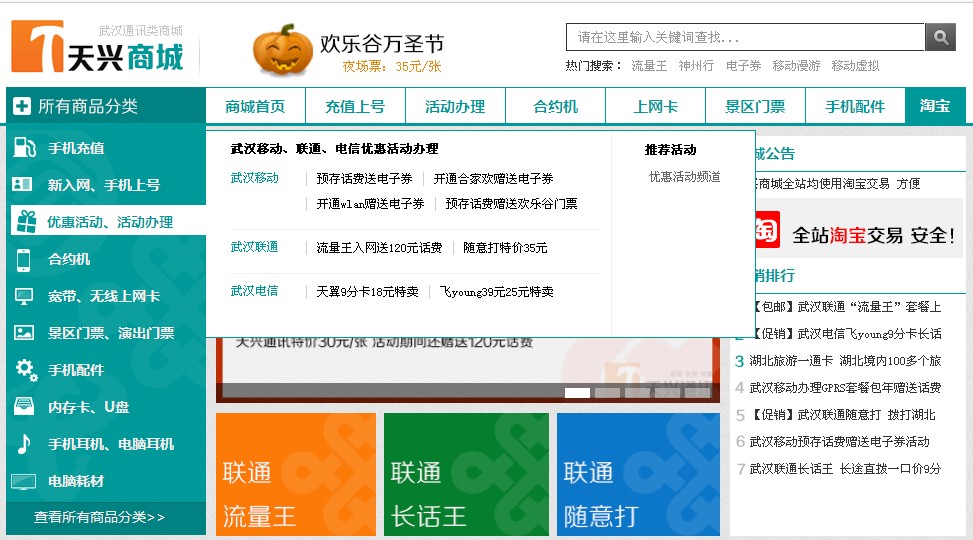Select 合约机 in category sidebar
The width and height of the screenshot is (973, 540).
[x=69, y=259]
